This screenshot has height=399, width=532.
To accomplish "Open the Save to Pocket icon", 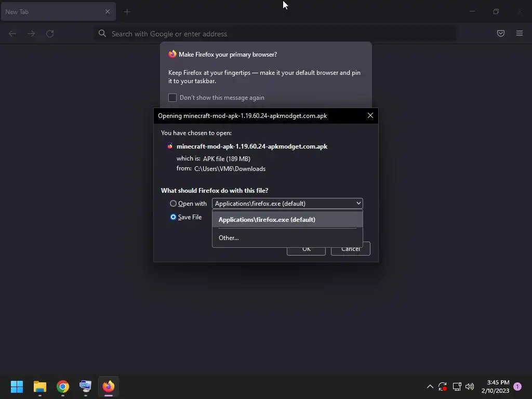I will tap(501, 33).
